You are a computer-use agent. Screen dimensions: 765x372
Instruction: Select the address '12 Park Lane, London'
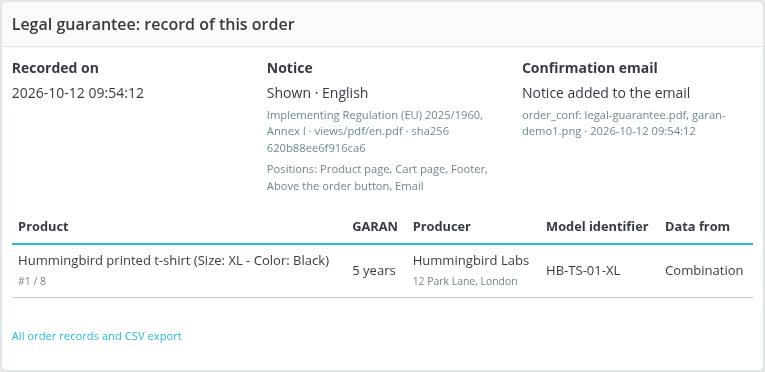[x=465, y=281]
